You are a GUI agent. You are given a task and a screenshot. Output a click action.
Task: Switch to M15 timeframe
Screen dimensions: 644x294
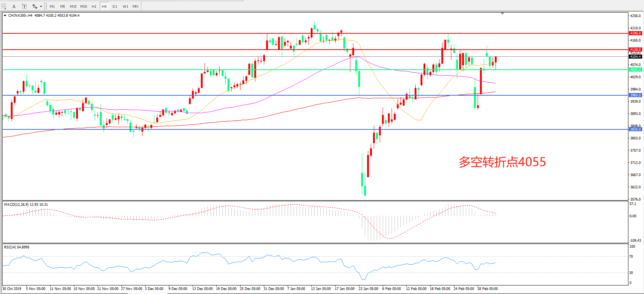pos(73,6)
